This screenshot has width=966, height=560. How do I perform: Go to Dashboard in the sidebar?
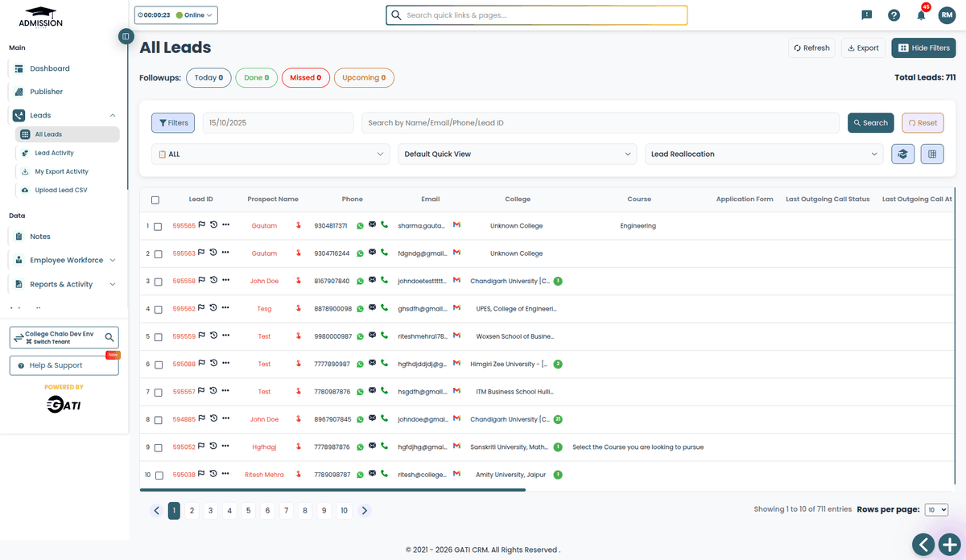pos(50,68)
